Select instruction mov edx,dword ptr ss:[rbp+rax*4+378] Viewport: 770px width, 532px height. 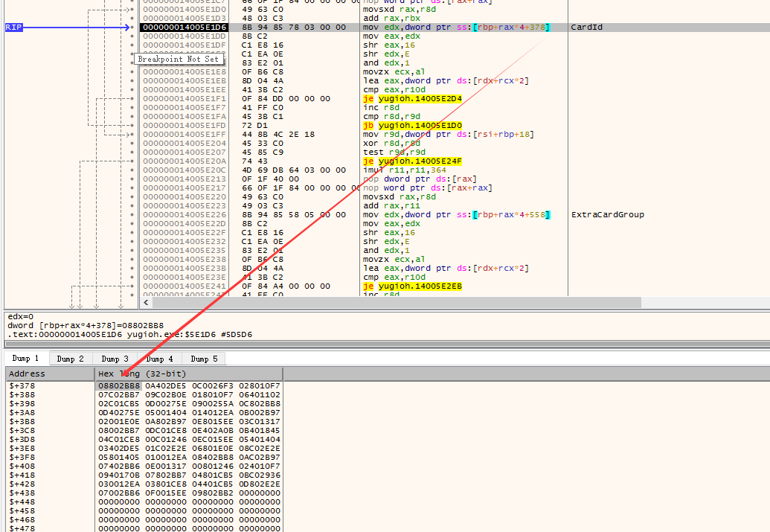[x=456, y=27]
